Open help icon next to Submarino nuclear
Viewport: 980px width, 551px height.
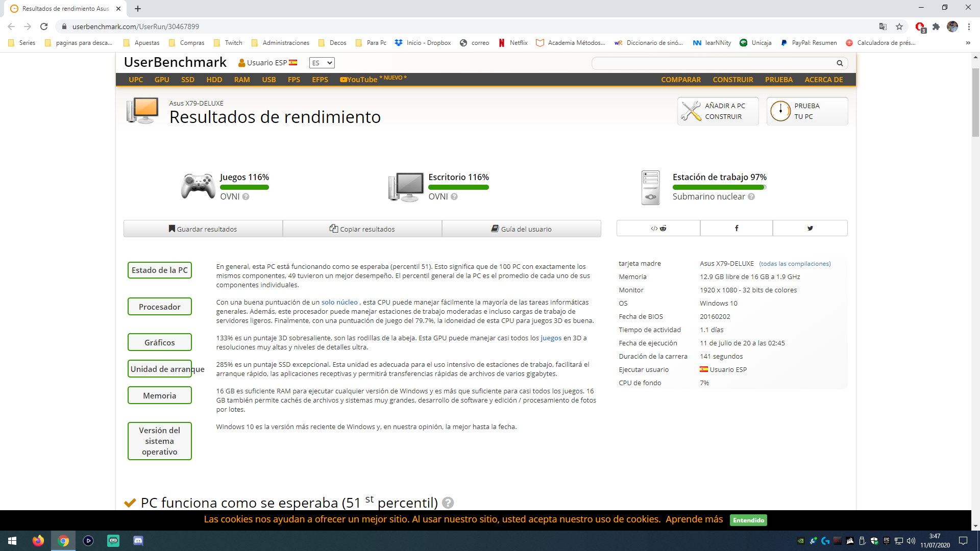751,197
